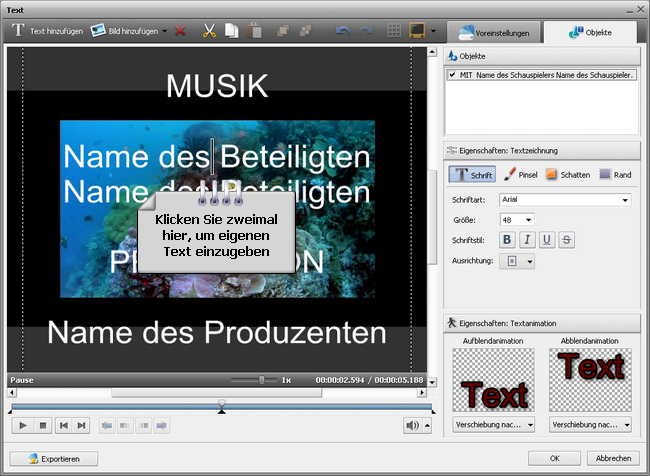Open dropdown next to monitor icon

[x=433, y=31]
